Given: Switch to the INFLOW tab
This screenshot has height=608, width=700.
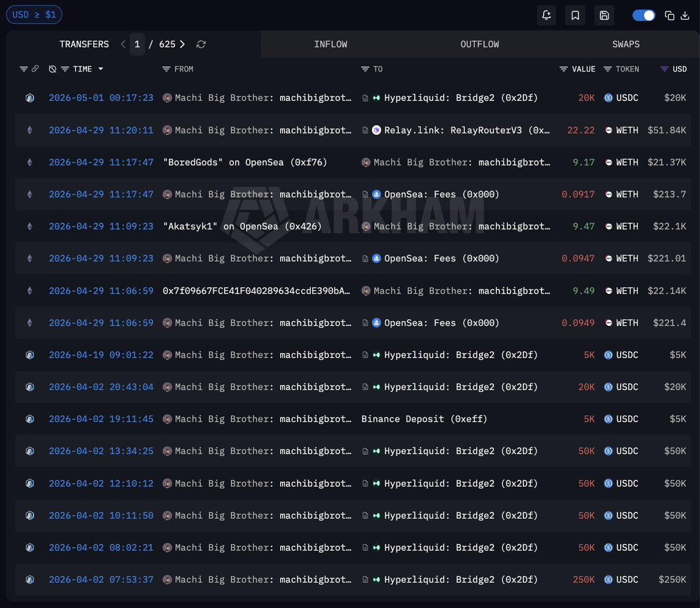Looking at the screenshot, I should pyautogui.click(x=331, y=44).
